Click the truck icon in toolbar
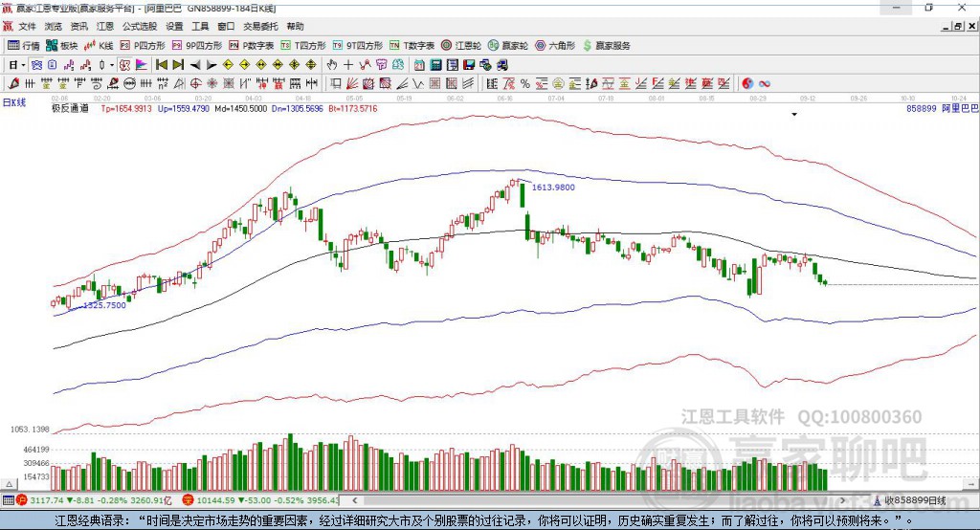 [x=503, y=64]
